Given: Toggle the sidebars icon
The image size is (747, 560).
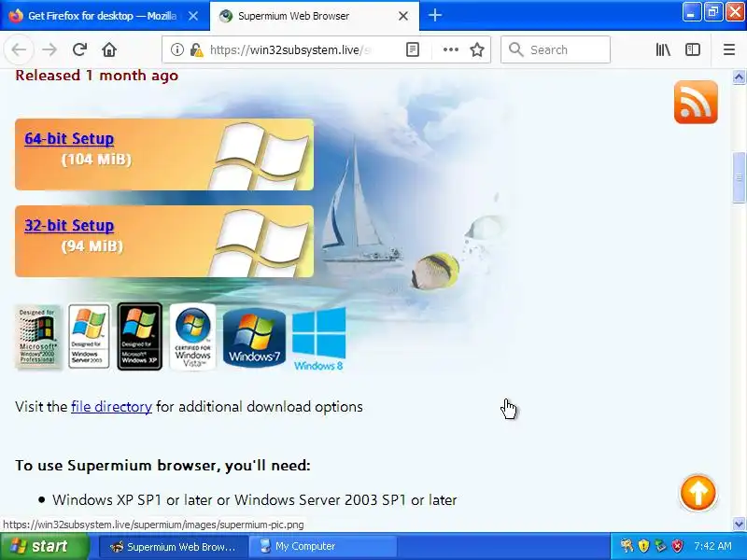Looking at the screenshot, I should click(693, 49).
